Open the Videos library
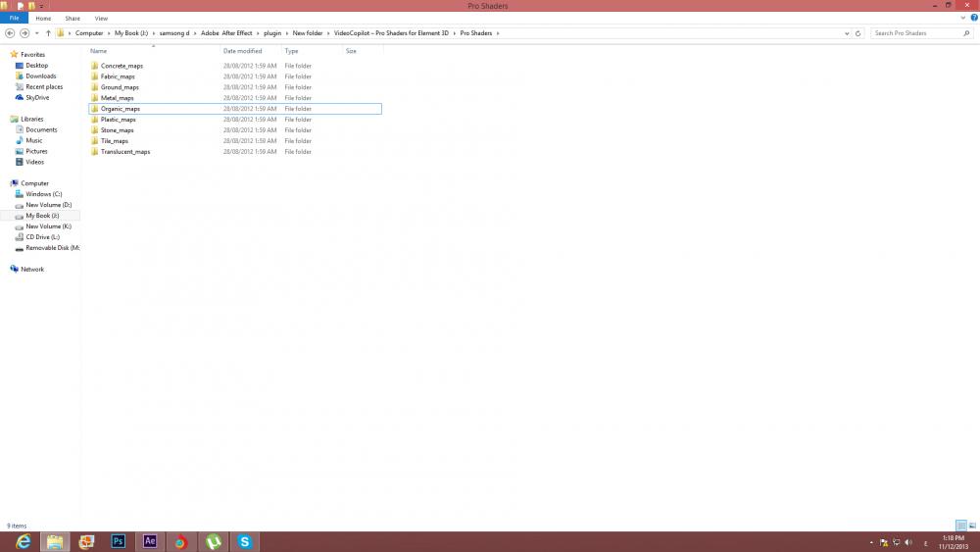Screen dimensions: 980x552 pos(34,162)
